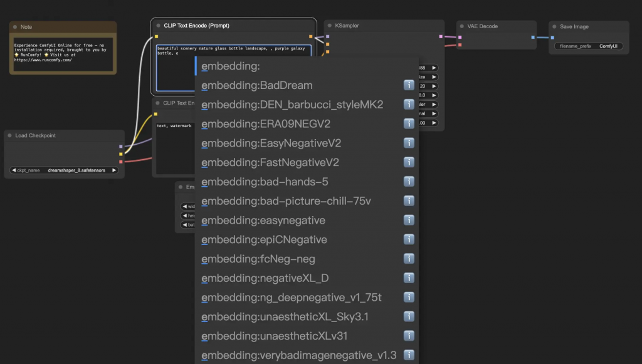Viewport: 642px width, 364px height.
Task: Click the right arrow on the randomize field
Action: coord(434,77)
